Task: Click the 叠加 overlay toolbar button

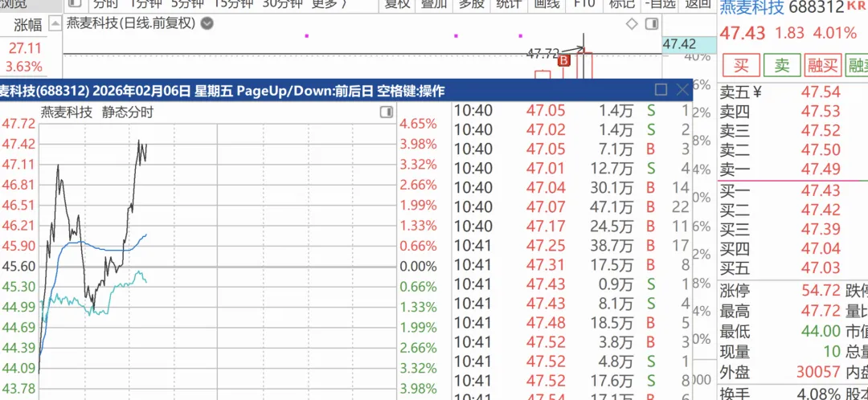Action: (x=433, y=3)
